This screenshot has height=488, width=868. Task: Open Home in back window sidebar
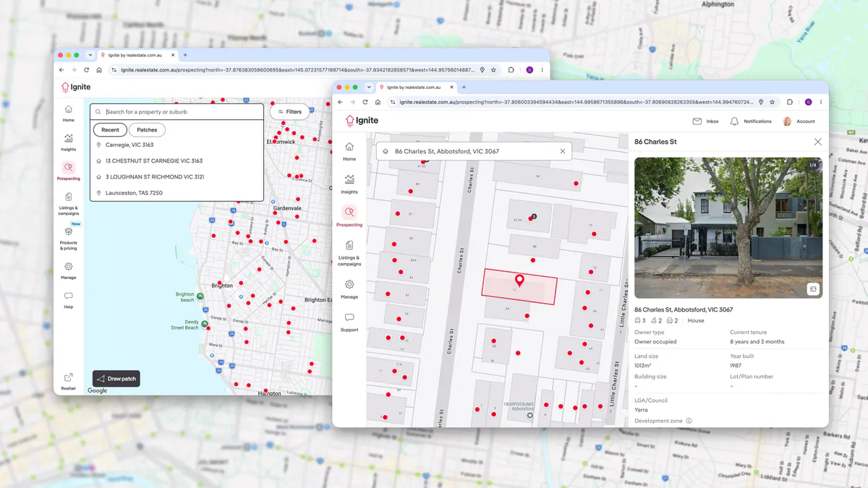(69, 114)
